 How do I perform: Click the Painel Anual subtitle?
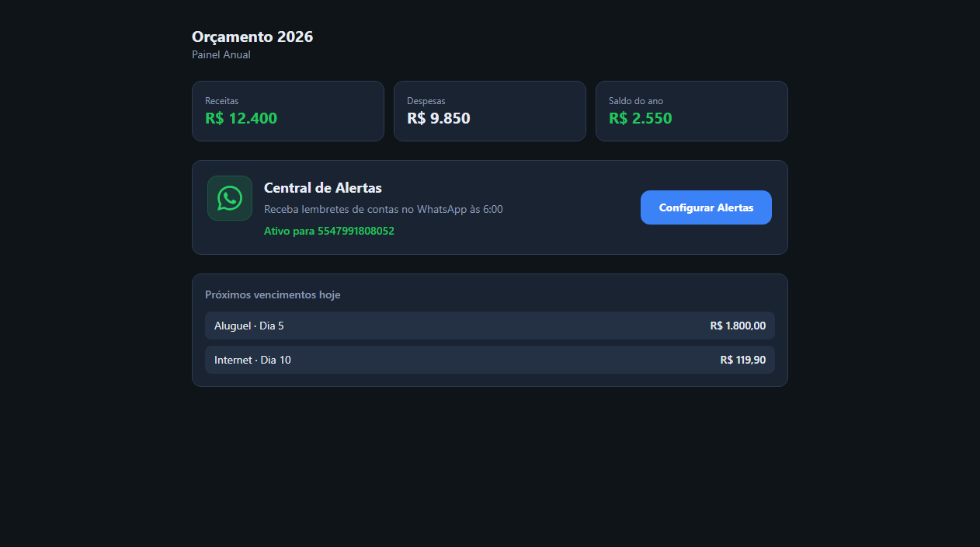pyautogui.click(x=221, y=55)
